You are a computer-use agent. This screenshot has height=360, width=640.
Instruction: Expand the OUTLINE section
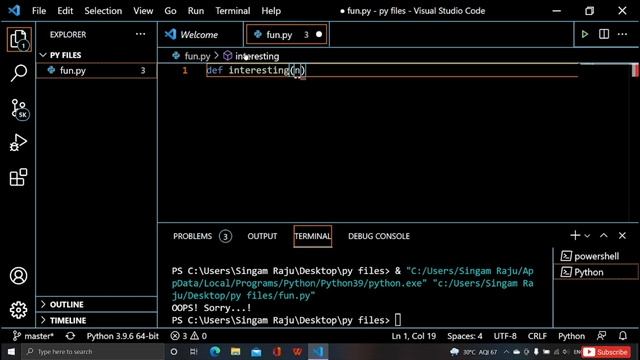point(96,304)
